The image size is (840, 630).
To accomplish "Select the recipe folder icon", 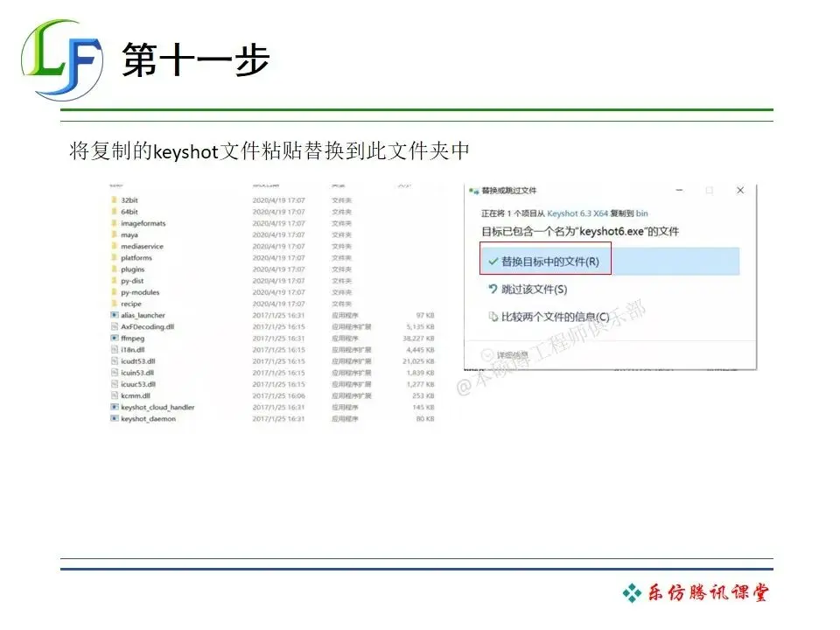I will (x=114, y=304).
